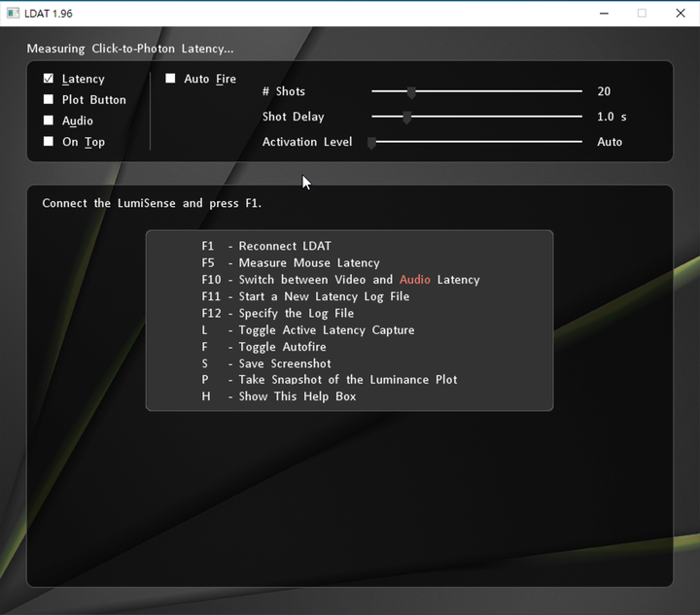Screen dimensions: 700x615
Task: Click the Activation Level slider handle
Action: click(371, 143)
